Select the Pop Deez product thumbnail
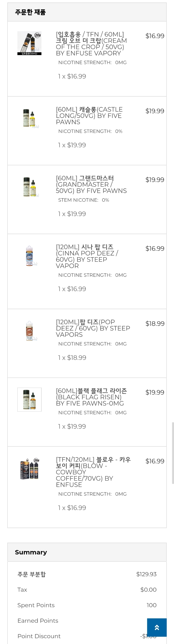 click(x=29, y=331)
